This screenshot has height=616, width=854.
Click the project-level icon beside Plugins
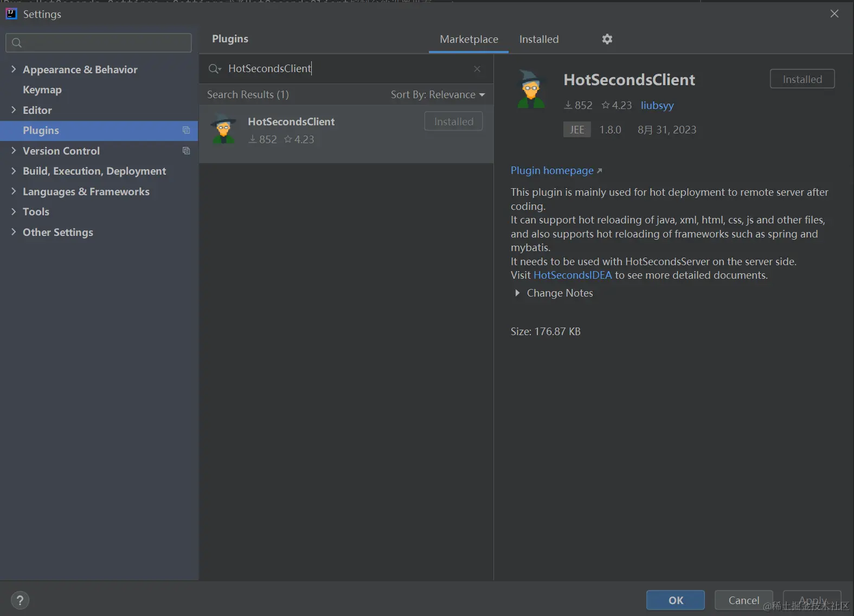(x=186, y=130)
